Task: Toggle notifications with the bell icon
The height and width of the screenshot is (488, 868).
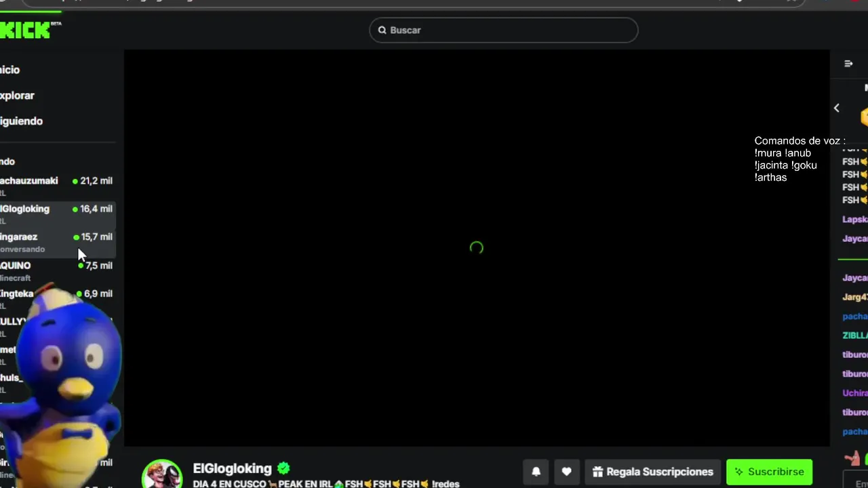Action: tap(536, 472)
